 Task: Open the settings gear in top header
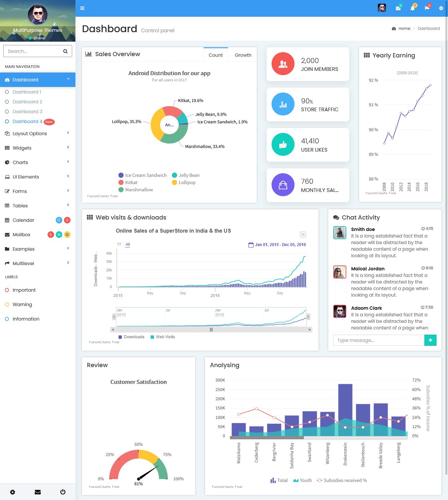tap(441, 8)
